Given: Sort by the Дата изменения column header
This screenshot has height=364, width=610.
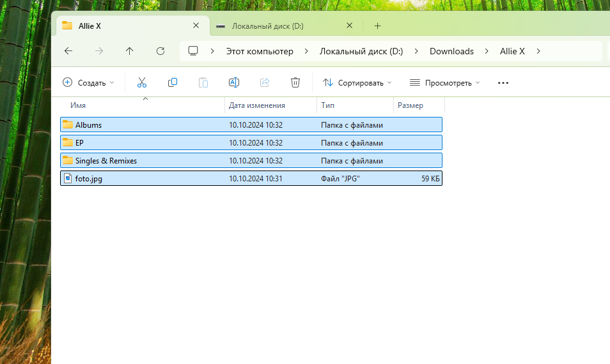Looking at the screenshot, I should [x=257, y=105].
